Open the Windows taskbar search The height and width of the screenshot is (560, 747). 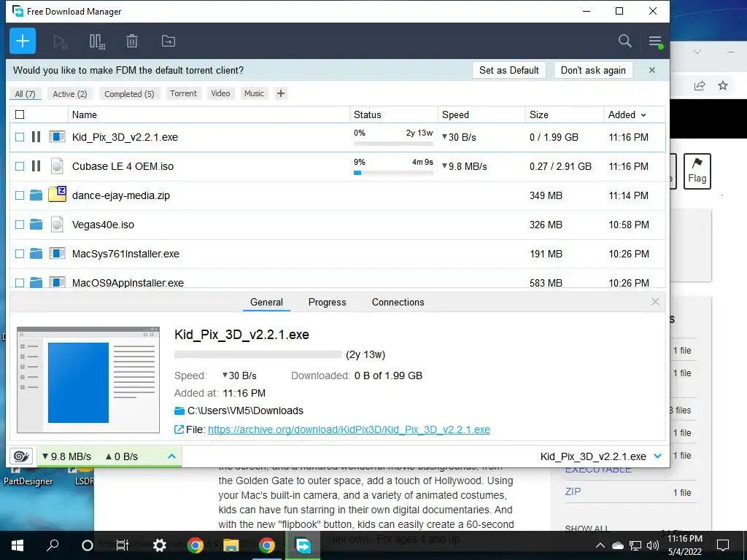(53, 545)
